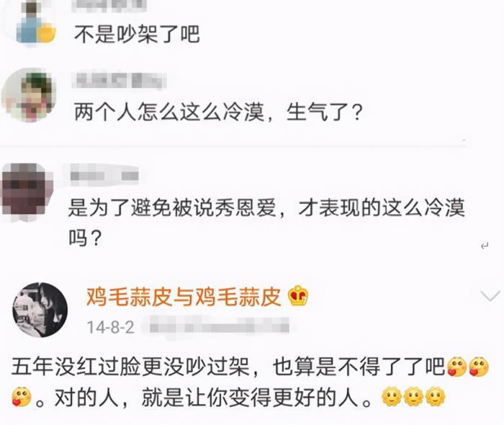504x425 pixels.
Task: Open the dark pixelated third commenter avatar
Action: pyautogui.click(x=27, y=190)
